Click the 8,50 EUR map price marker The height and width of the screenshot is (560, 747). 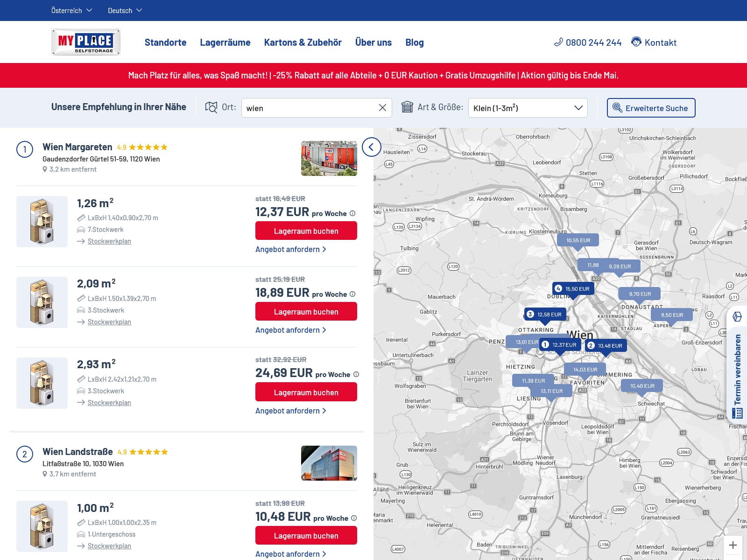pyautogui.click(x=672, y=315)
